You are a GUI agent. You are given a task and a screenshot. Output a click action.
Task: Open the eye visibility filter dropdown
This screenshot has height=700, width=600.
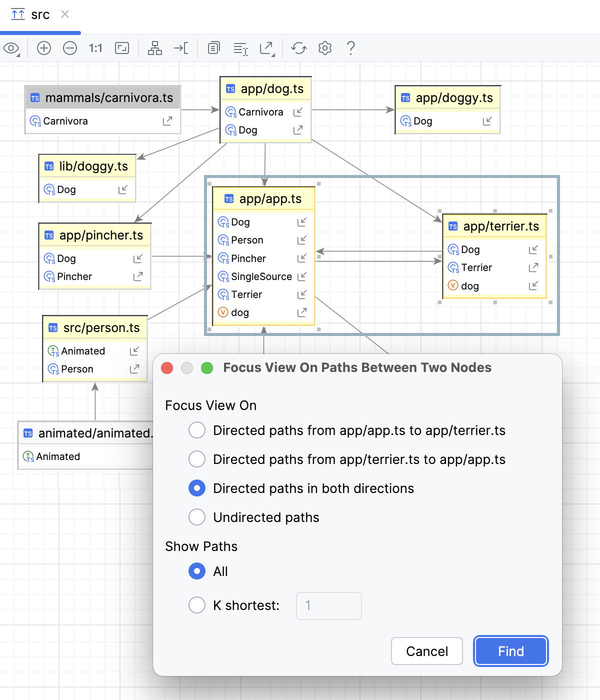click(11, 48)
